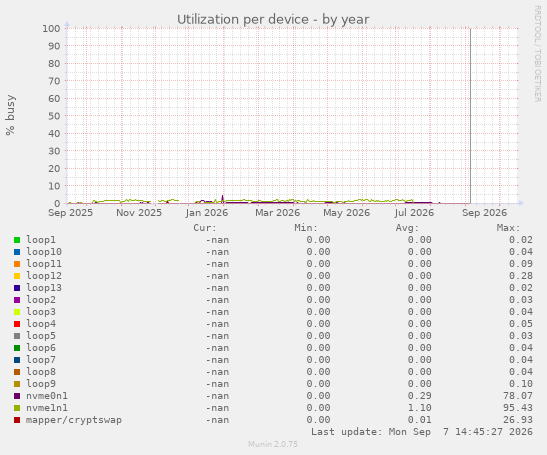Click nvme0n1 max value 78.07
The height and width of the screenshot is (455, 547).
[x=518, y=396]
